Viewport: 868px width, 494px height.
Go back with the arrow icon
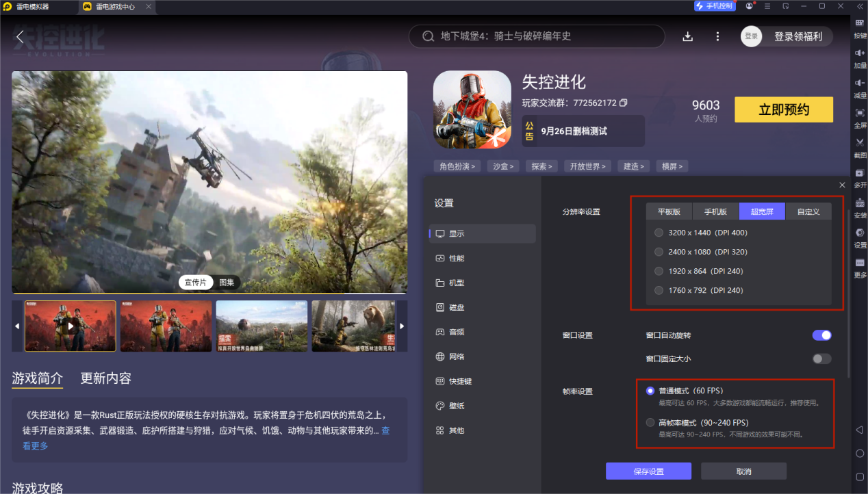point(20,37)
